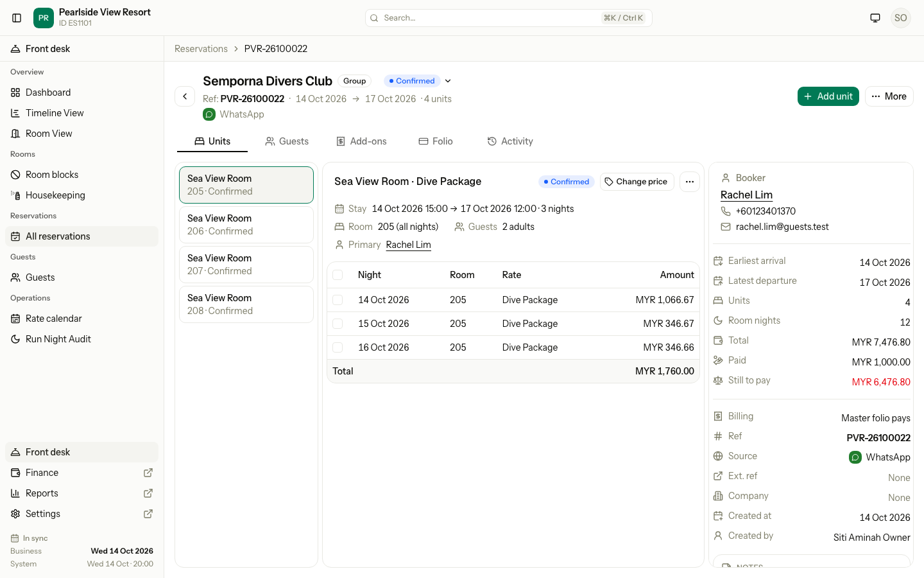Switch to the Guests tab
Image resolution: width=924 pixels, height=578 pixels.
(287, 141)
